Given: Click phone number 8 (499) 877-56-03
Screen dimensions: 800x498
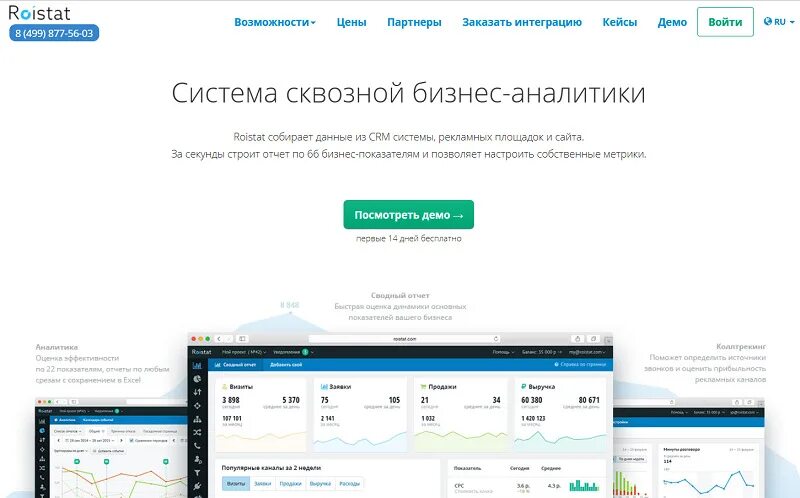Looking at the screenshot, I should click(54, 33).
